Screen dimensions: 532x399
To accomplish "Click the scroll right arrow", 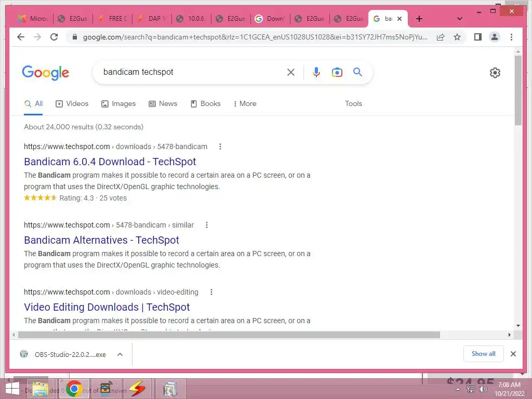I will [510, 335].
